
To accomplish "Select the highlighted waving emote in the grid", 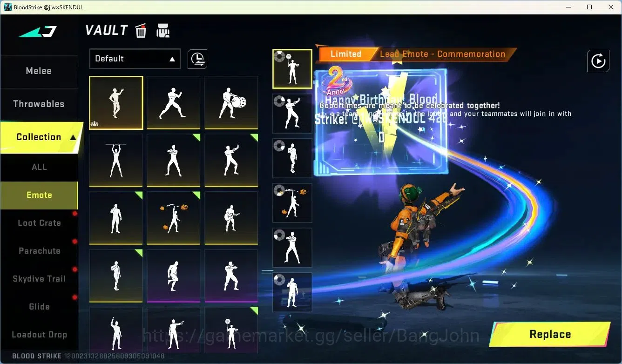I will click(116, 103).
